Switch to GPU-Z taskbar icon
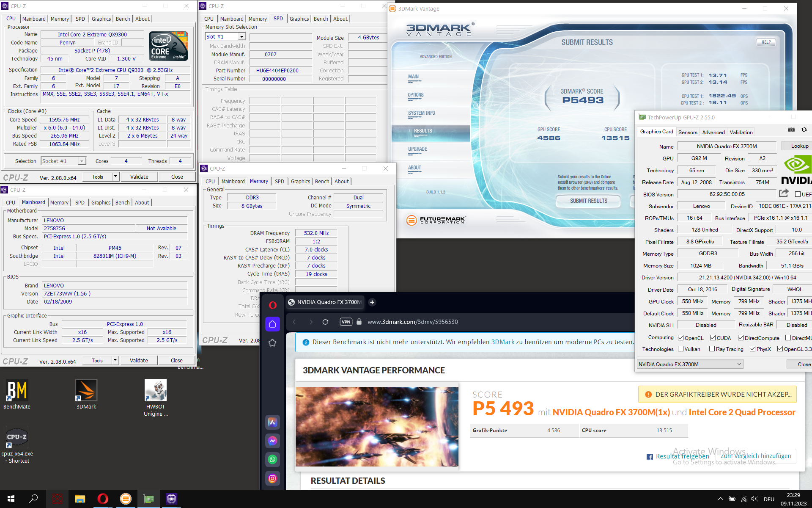812x508 pixels. click(148, 499)
